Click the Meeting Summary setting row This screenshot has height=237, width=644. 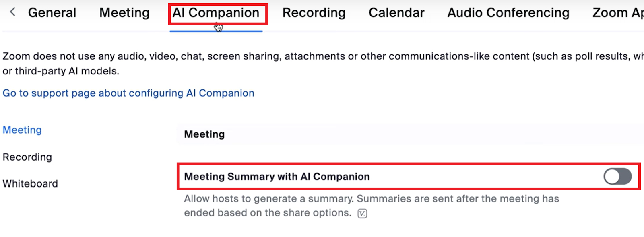click(x=277, y=176)
